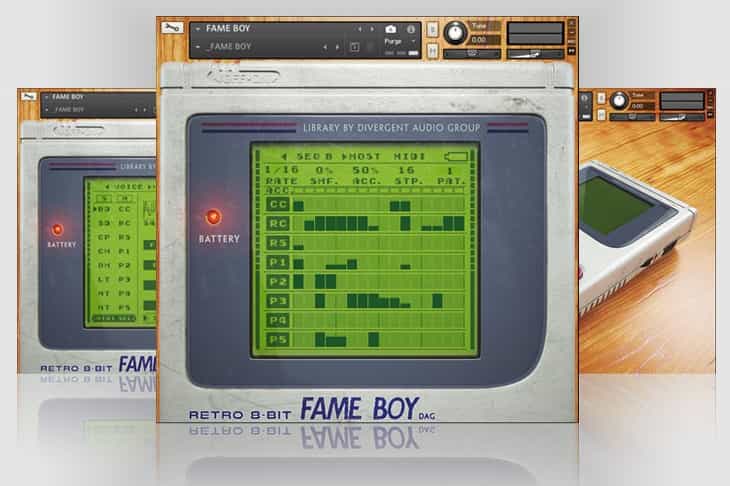Open the wrench edit-mode icon in front window
Image resolution: width=730 pixels, height=486 pixels.
[172, 28]
